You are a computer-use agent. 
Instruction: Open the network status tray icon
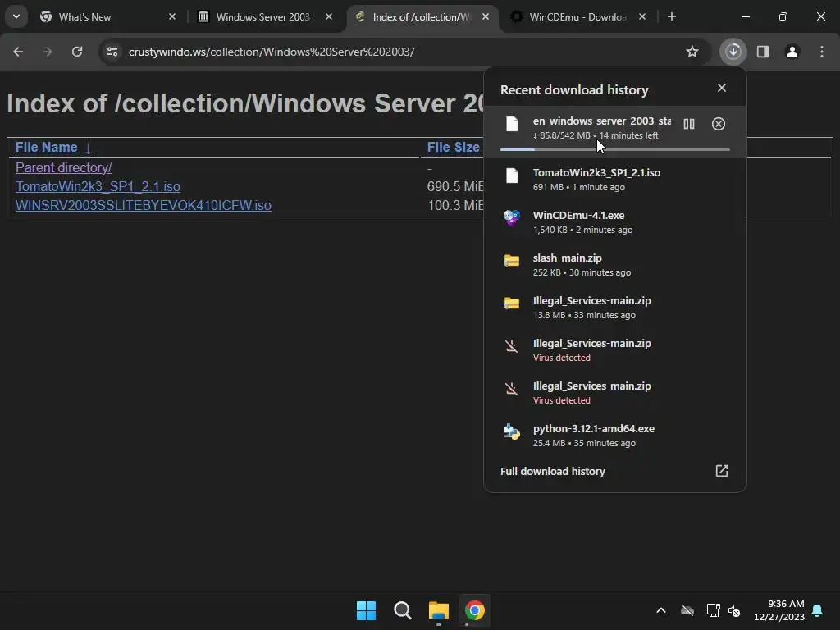(x=713, y=610)
